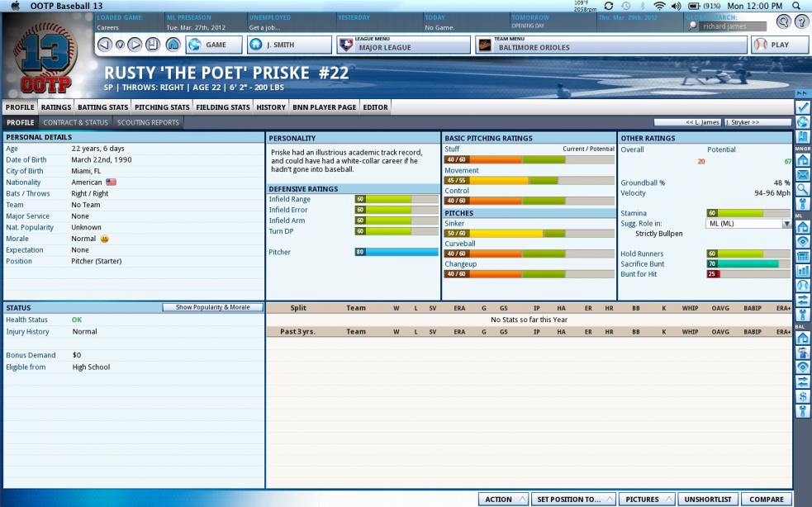Screen dimensions: 812x507
Task: Click the wrench icon under MNGR section
Action: [x=803, y=204]
